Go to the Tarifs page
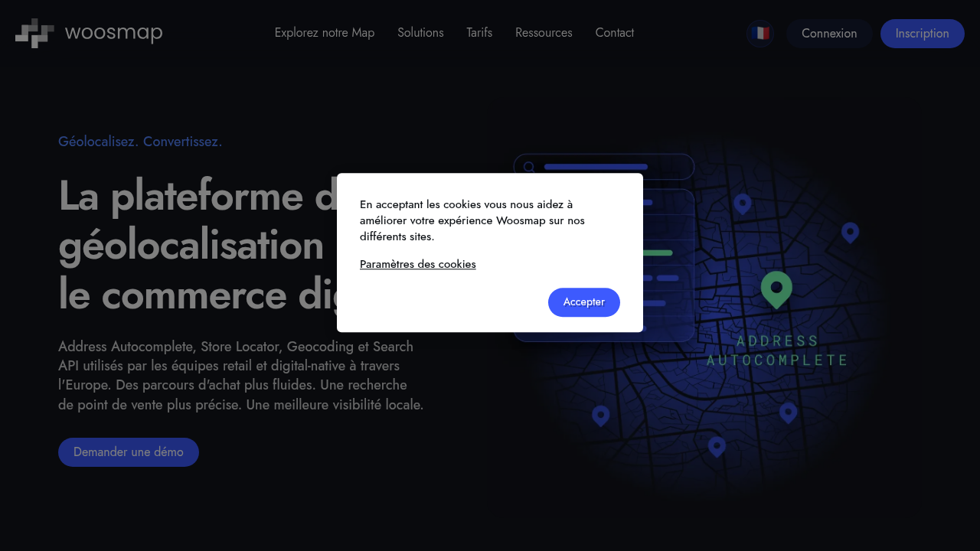 479,33
